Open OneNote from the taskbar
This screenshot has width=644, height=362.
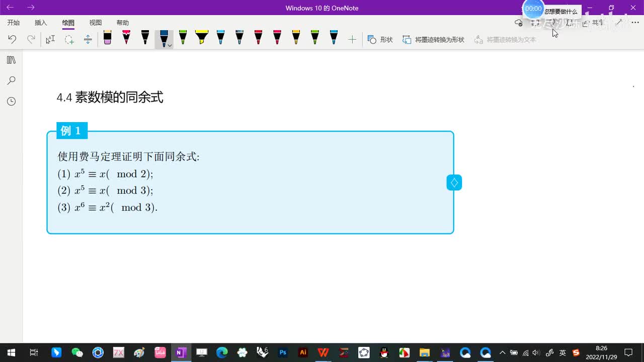[x=180, y=352]
